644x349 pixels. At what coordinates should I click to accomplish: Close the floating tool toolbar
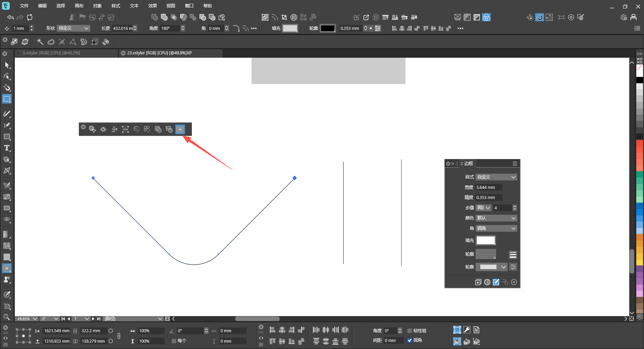coord(83,127)
